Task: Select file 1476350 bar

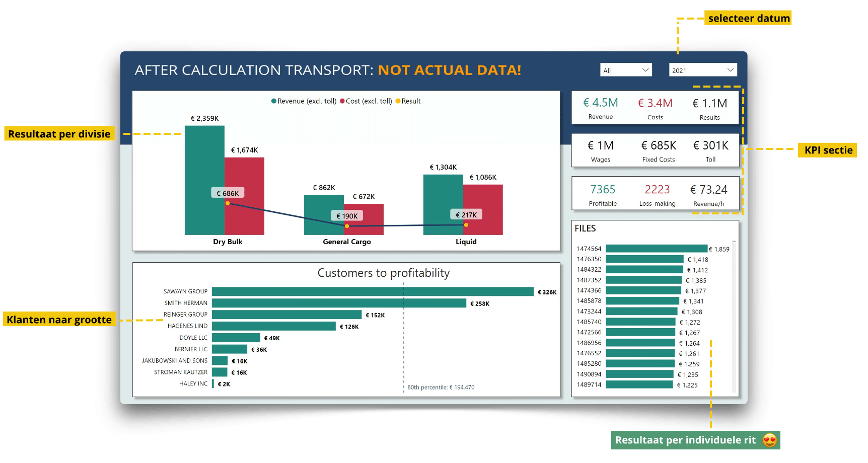Action: pyautogui.click(x=644, y=259)
